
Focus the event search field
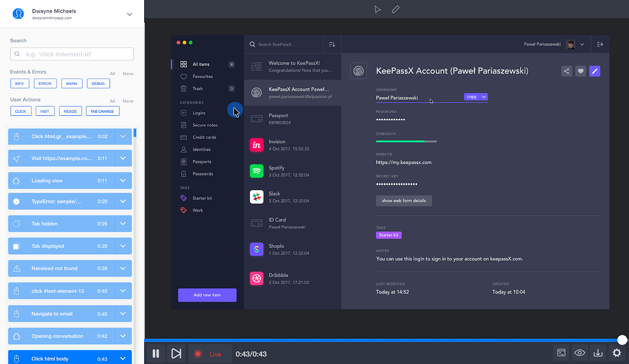click(72, 54)
